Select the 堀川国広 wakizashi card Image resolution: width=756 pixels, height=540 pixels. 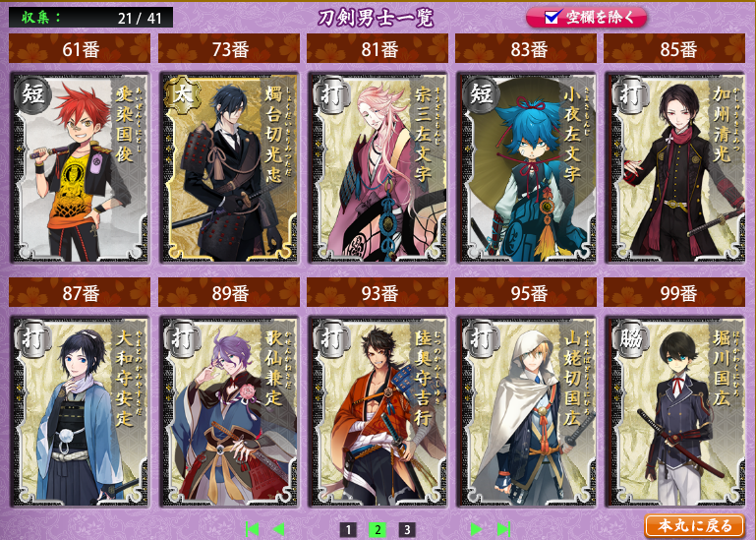tap(674, 411)
